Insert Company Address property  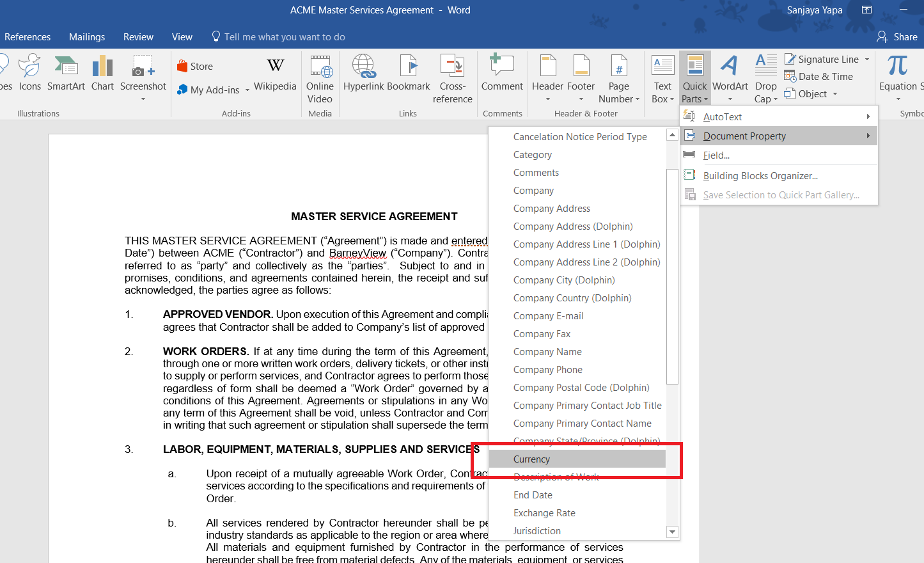(577, 209)
